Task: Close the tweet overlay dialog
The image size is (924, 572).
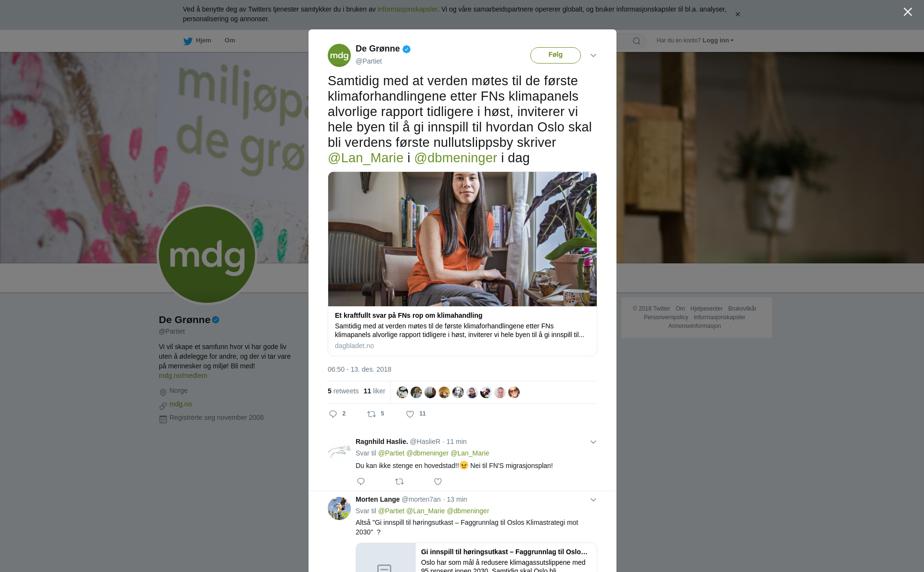Action: 908,12
